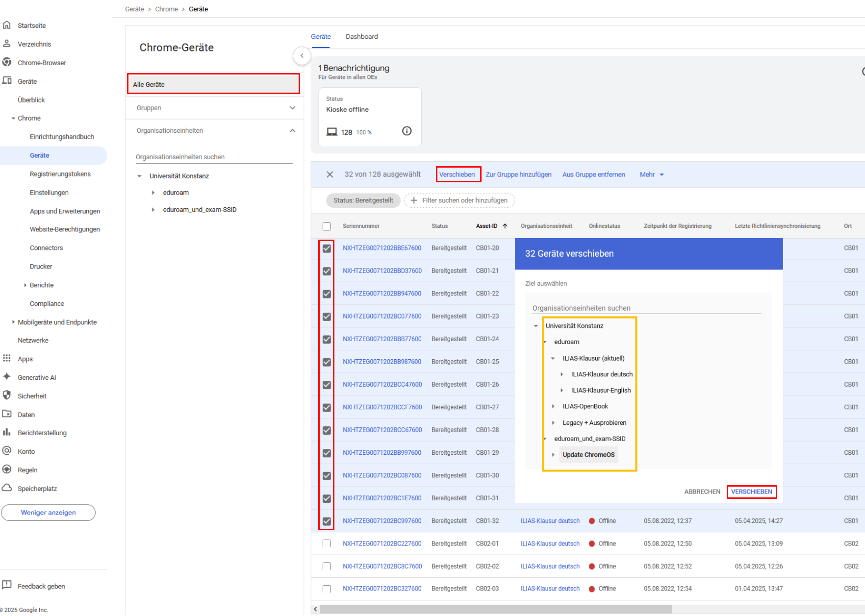Image resolution: width=865 pixels, height=616 pixels.
Task: Open Registrierungstokens in the sidebar menu
Action: coord(60,174)
